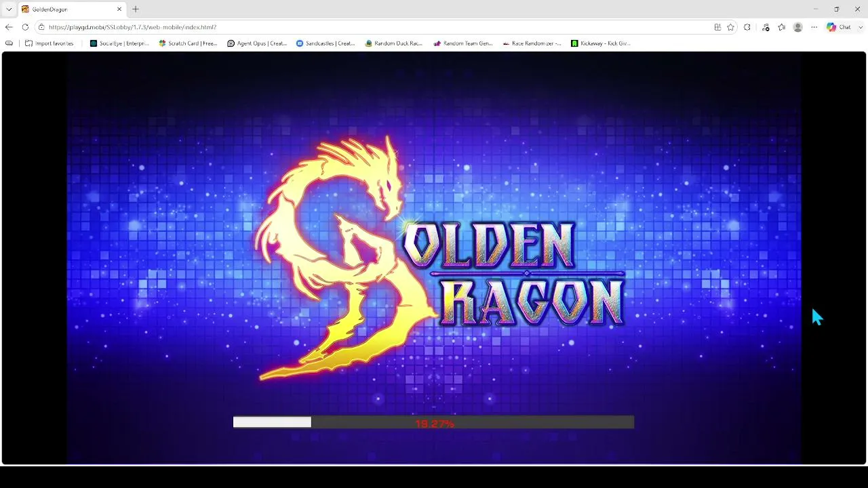
Task: Open the Random Duck Race bookmark
Action: [394, 43]
